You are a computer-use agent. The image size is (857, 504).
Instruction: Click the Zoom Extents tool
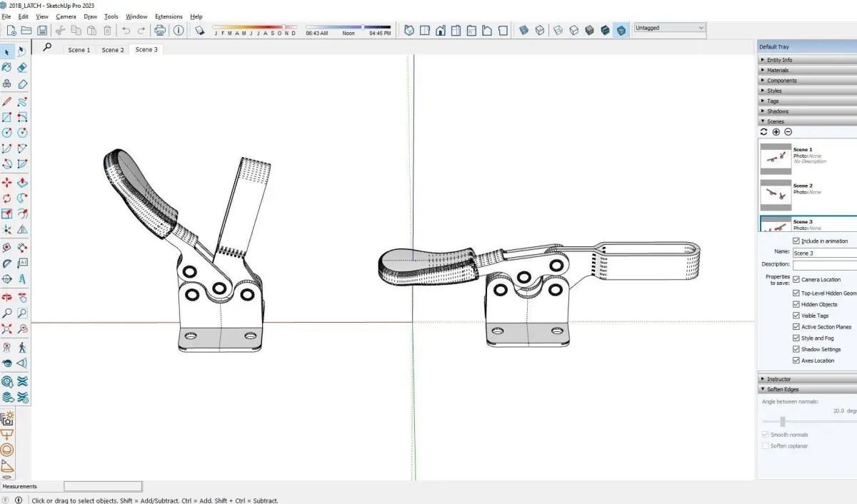pos(7,329)
